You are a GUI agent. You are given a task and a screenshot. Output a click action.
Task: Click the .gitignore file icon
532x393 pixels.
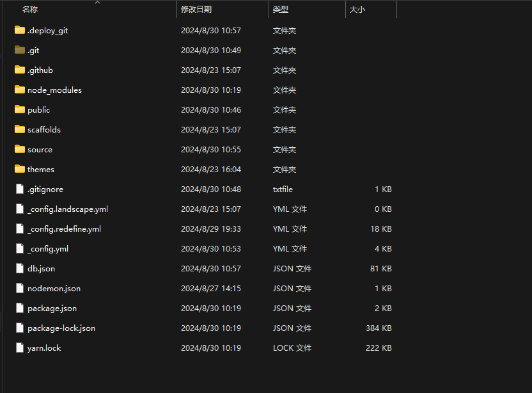(20, 189)
